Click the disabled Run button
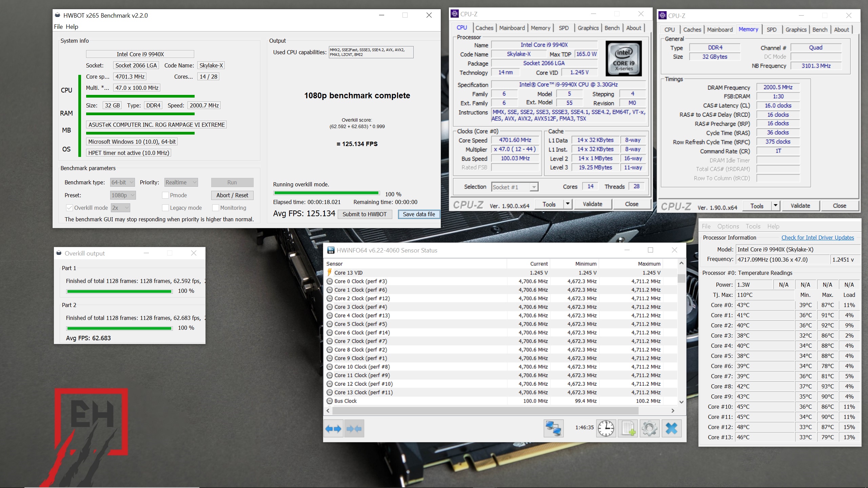The image size is (868, 488). coord(232,182)
